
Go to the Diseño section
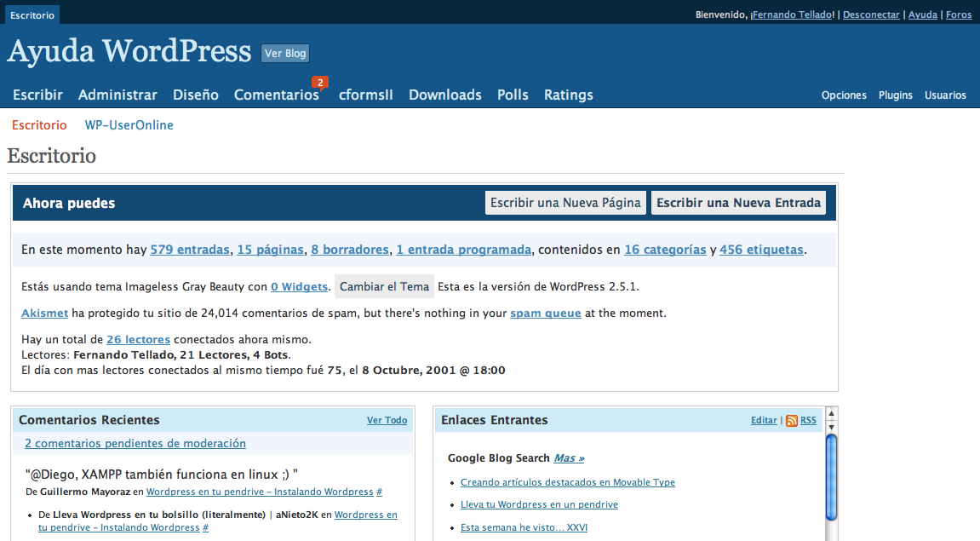pyautogui.click(x=196, y=95)
